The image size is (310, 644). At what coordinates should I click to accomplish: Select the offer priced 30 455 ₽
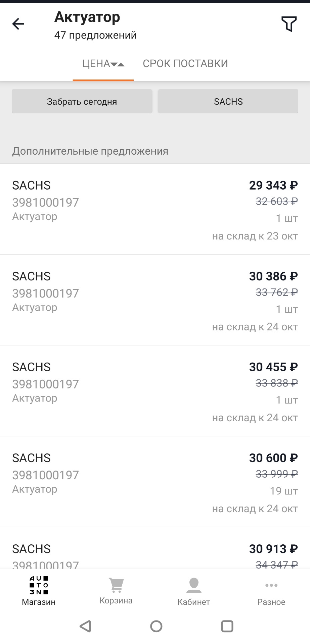pyautogui.click(x=155, y=391)
